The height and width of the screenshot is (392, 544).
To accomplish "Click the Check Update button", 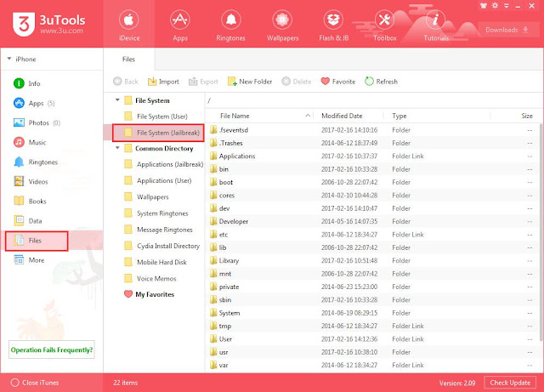I will 510,383.
